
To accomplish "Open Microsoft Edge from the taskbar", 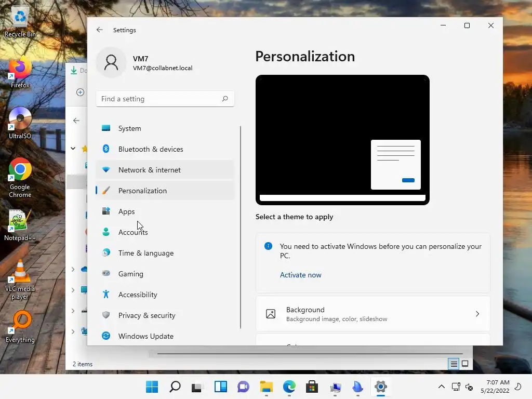I will (x=289, y=387).
